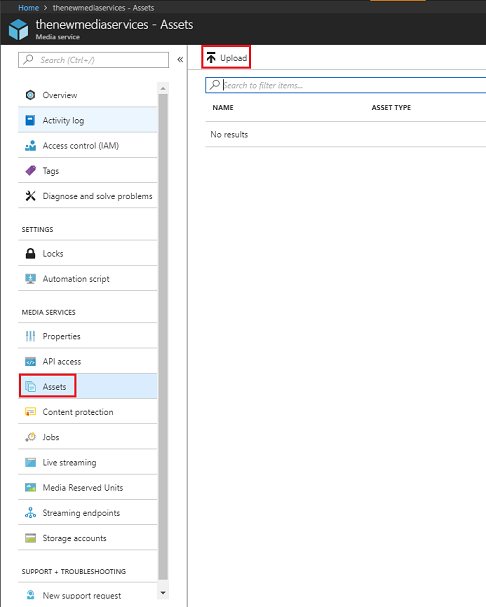The image size is (486, 607).
Task: Sort by the NAME column header
Action: pyautogui.click(x=223, y=108)
